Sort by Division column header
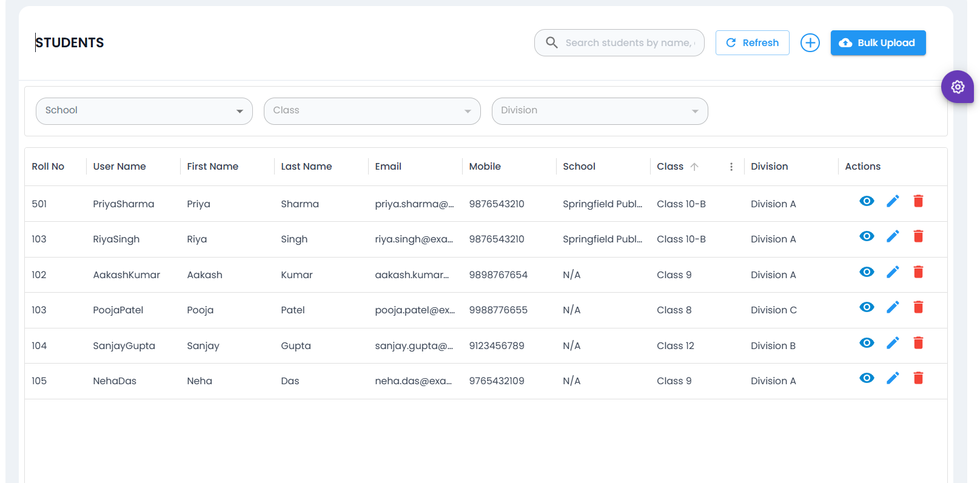 point(770,167)
